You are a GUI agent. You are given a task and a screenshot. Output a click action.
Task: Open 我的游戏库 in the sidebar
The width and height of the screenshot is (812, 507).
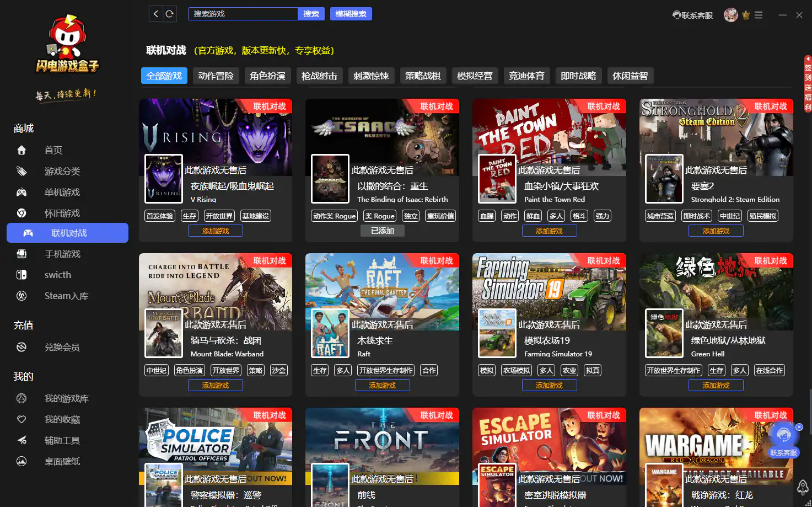tap(67, 398)
